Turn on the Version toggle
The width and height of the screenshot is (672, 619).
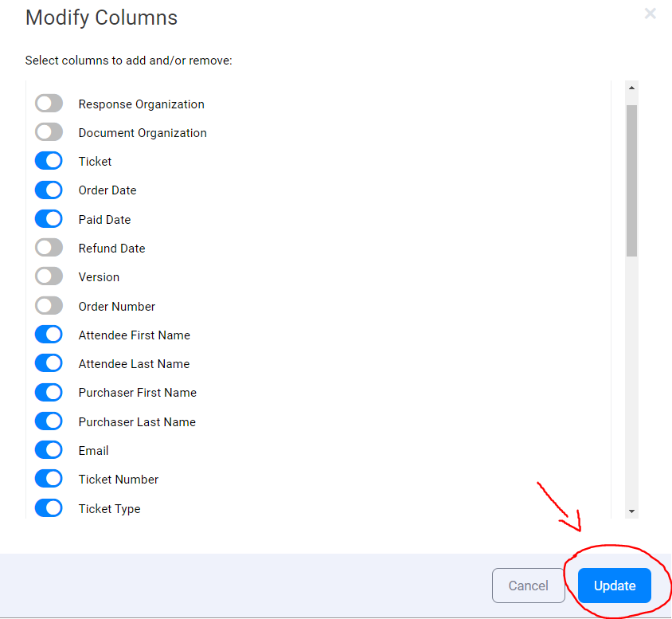pyautogui.click(x=49, y=276)
